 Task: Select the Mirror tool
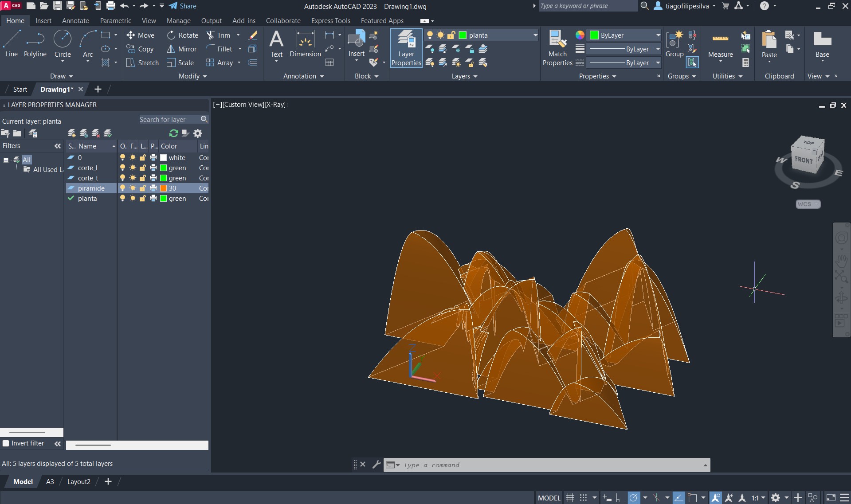coord(181,49)
